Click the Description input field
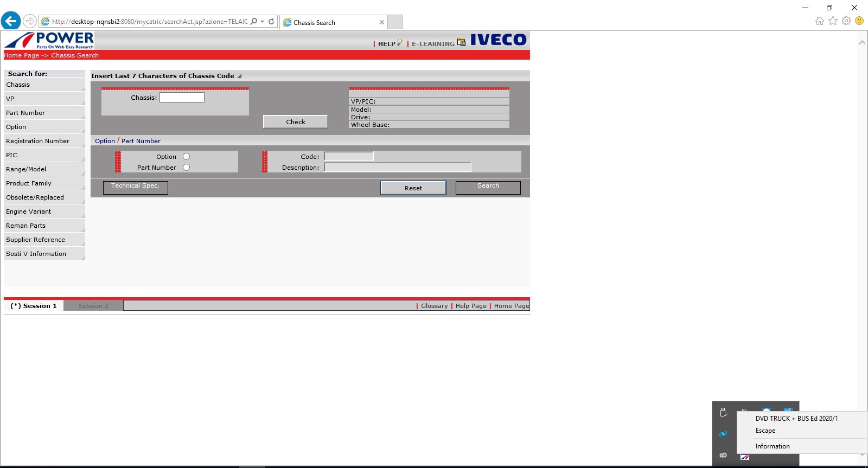The image size is (868, 468). tap(398, 167)
